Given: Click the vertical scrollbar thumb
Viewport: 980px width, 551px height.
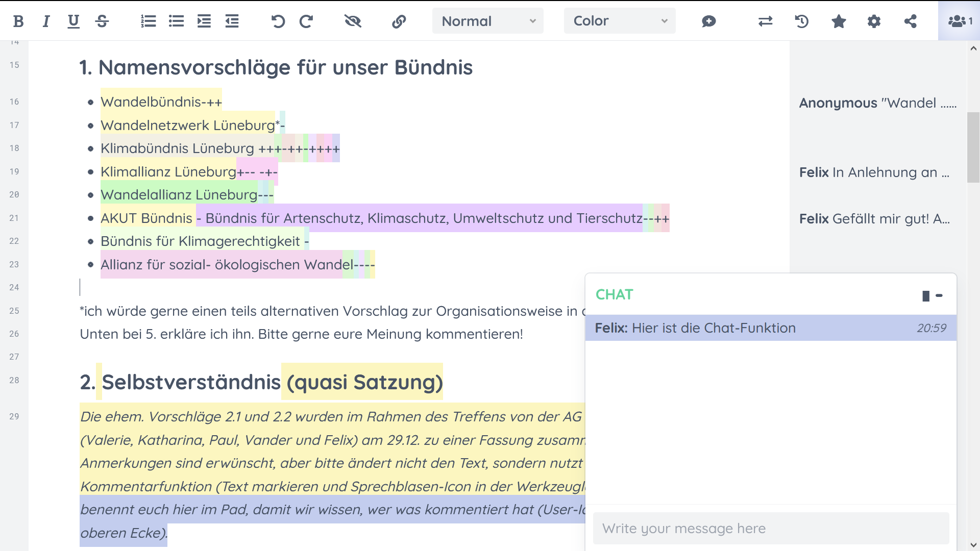Looking at the screenshot, I should pos(973,147).
